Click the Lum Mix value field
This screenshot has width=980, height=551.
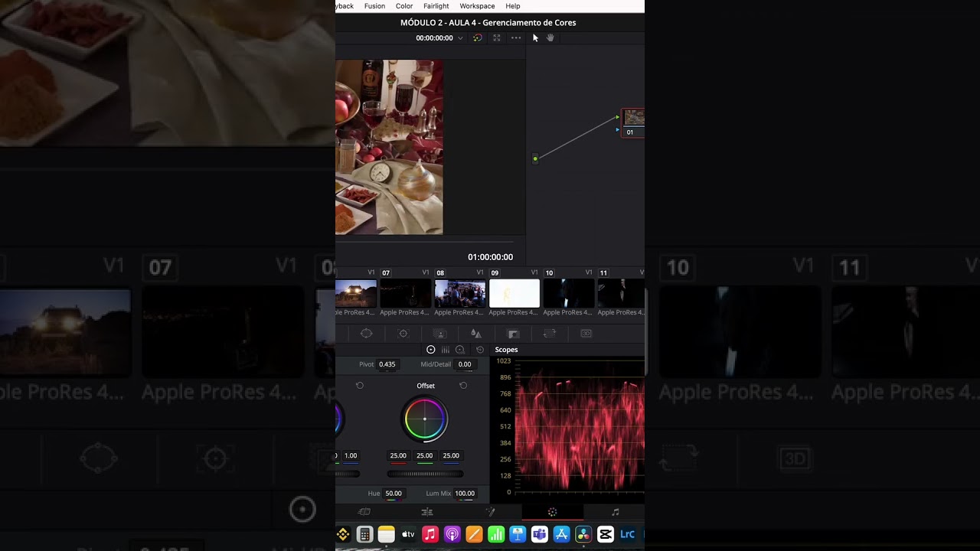point(465,494)
